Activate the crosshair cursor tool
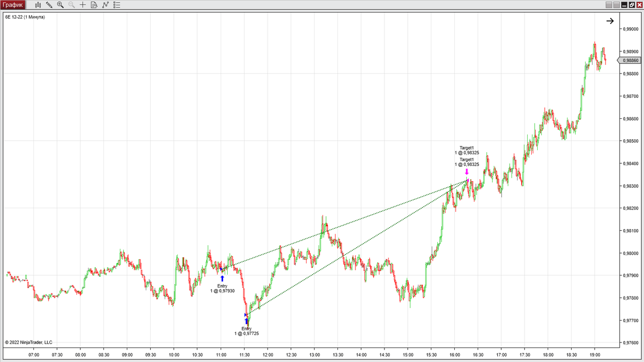Screen dimensions: 644x362 pyautogui.click(x=83, y=5)
